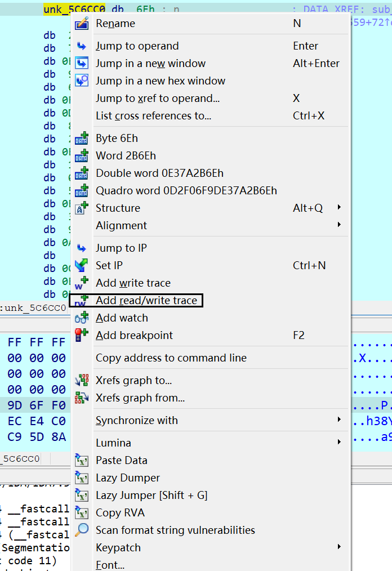Click the Add watch glasses icon
This screenshot has width=392, height=571.
82,318
